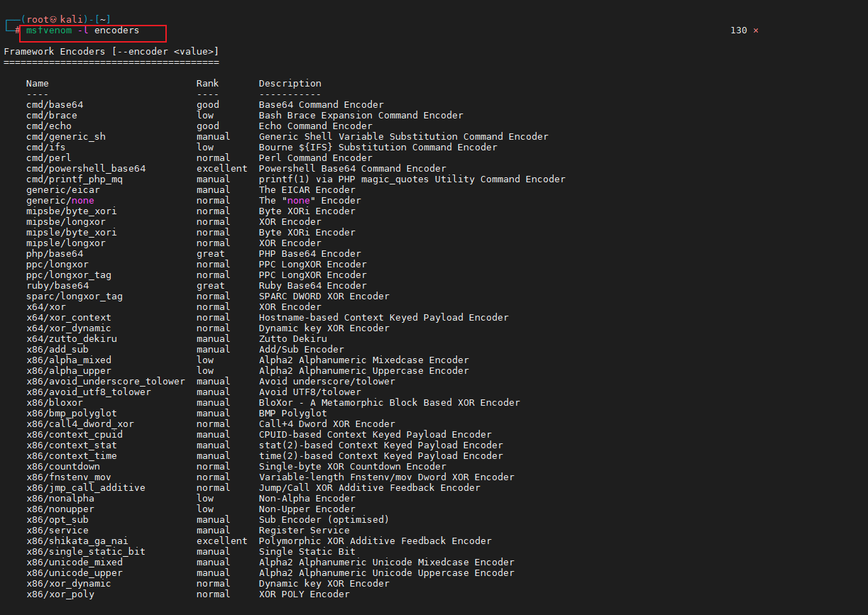The height and width of the screenshot is (615, 868).
Task: Click the 'BMP Polyglot' description
Action: [292, 414]
